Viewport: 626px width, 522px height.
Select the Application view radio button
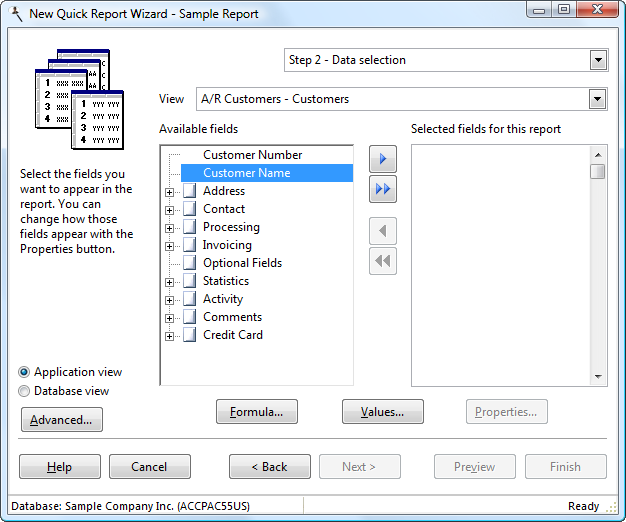(25, 372)
